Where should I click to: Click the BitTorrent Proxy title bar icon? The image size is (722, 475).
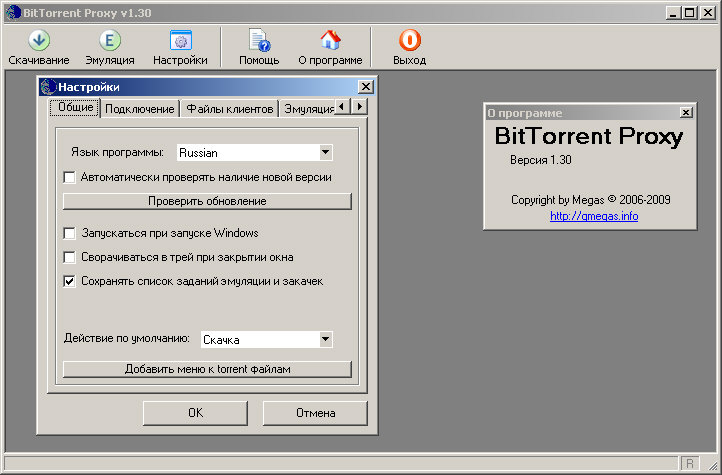pos(13,12)
